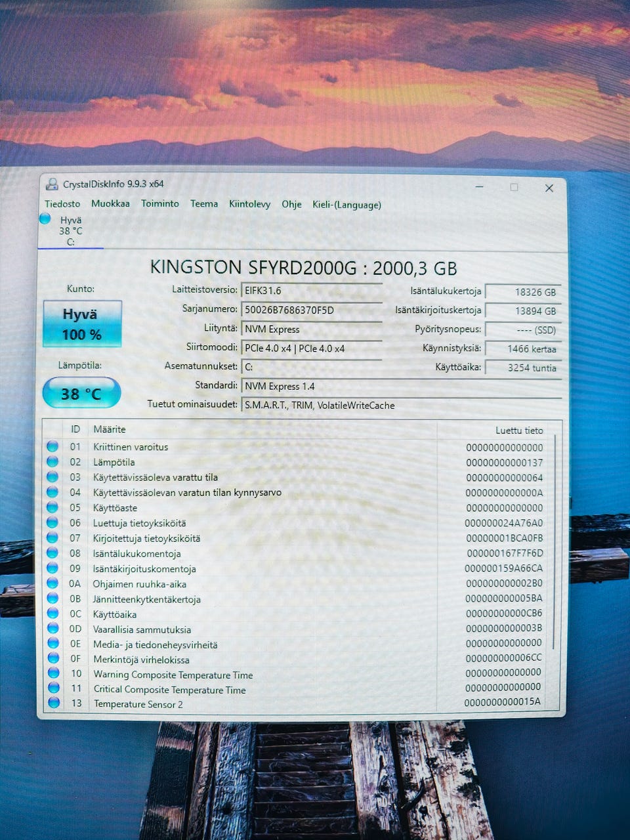Click the status orb for Kriittinen varoitus

coord(52,447)
